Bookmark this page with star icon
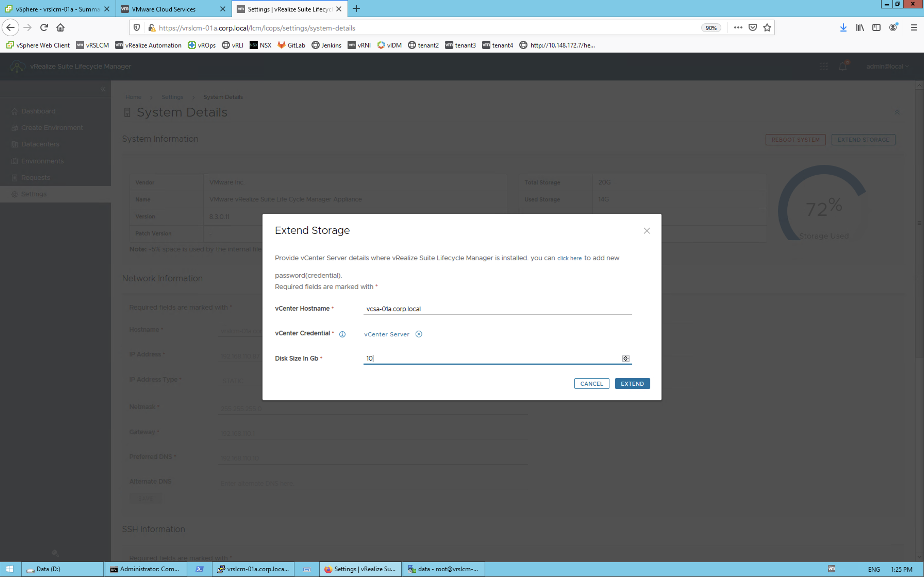Image resolution: width=924 pixels, height=577 pixels. (x=767, y=28)
